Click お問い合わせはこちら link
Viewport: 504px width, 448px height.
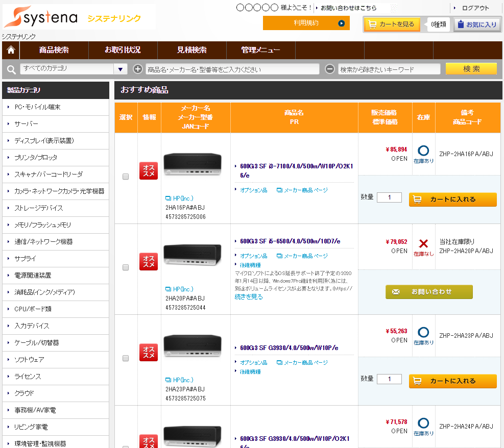pyautogui.click(x=348, y=8)
